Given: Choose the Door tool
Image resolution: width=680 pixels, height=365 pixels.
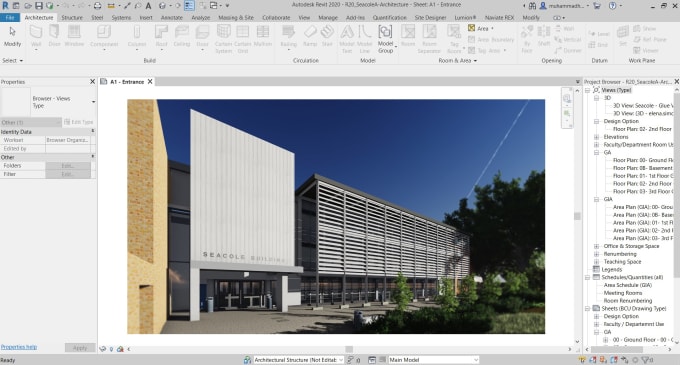Looking at the screenshot, I should click(54, 36).
